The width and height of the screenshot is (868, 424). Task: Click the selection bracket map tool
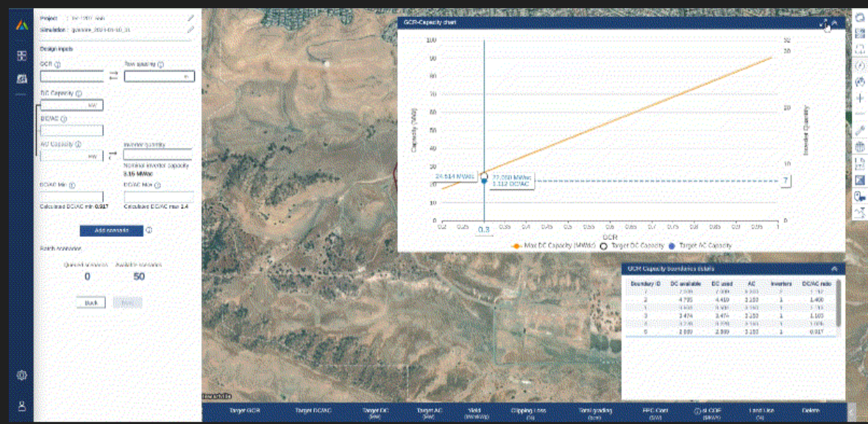pyautogui.click(x=860, y=49)
